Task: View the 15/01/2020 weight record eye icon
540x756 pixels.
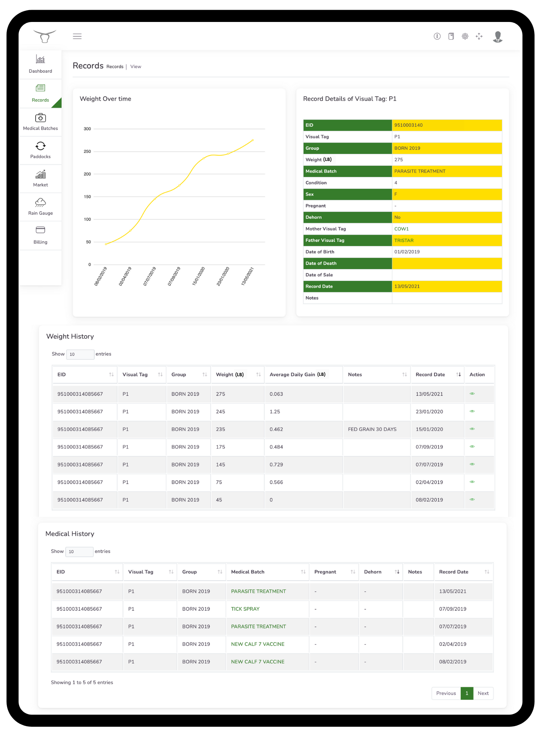Action: coord(472,429)
